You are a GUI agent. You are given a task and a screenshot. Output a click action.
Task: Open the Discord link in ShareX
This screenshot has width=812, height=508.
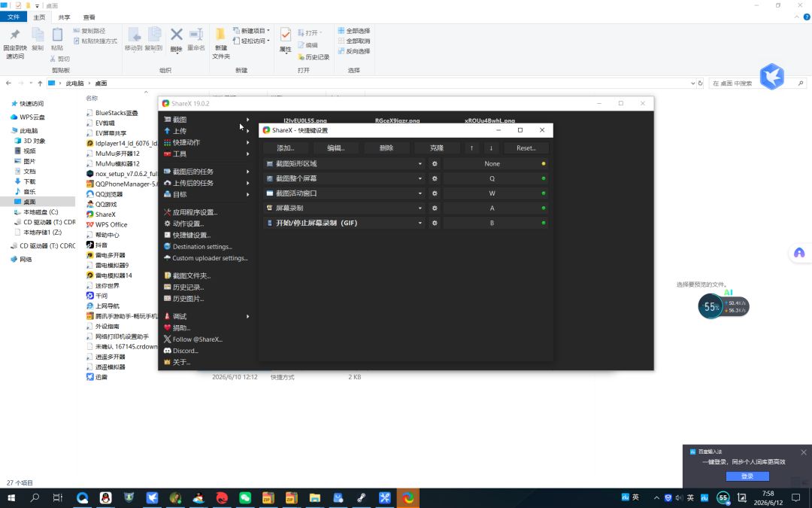point(180,351)
